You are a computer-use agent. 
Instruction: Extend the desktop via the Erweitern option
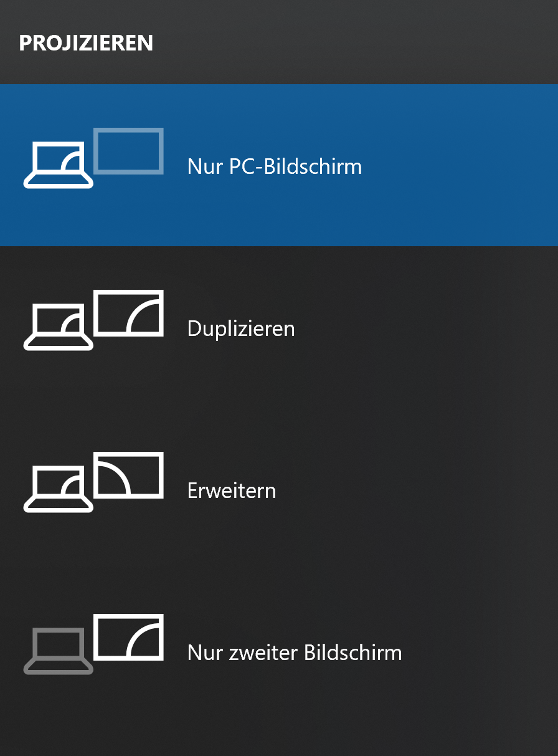tap(279, 489)
